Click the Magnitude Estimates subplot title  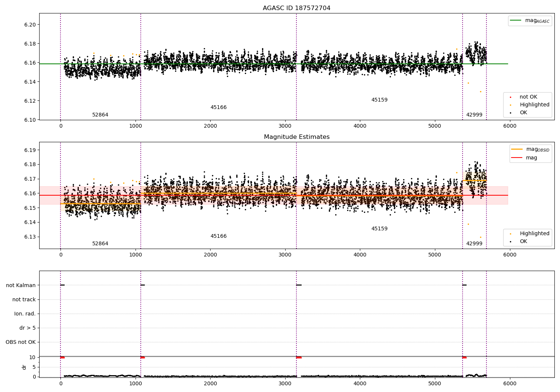[296, 137]
